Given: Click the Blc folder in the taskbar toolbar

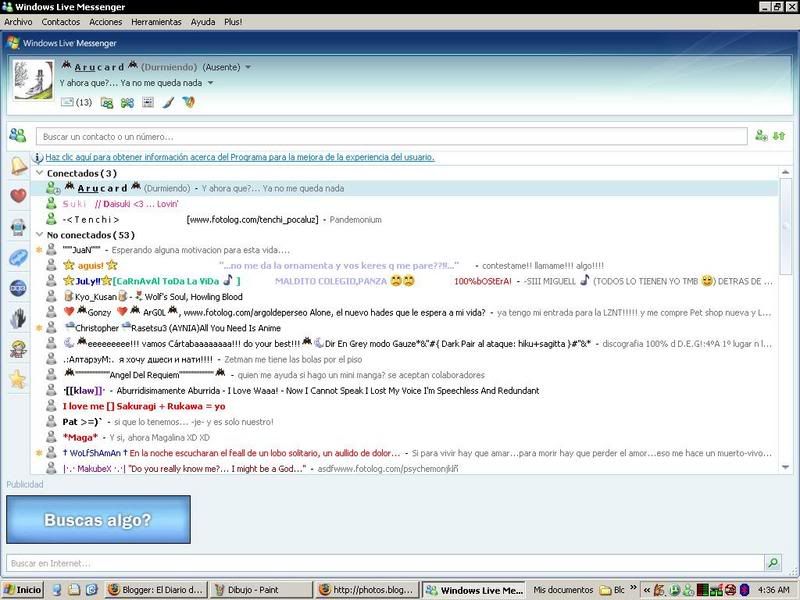Looking at the screenshot, I should click(612, 590).
